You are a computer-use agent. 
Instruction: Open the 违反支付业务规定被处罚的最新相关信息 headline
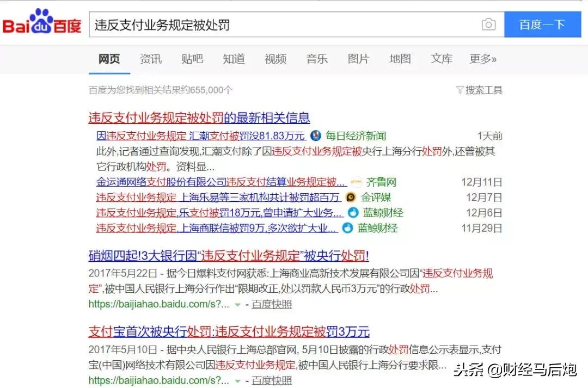click(x=199, y=117)
